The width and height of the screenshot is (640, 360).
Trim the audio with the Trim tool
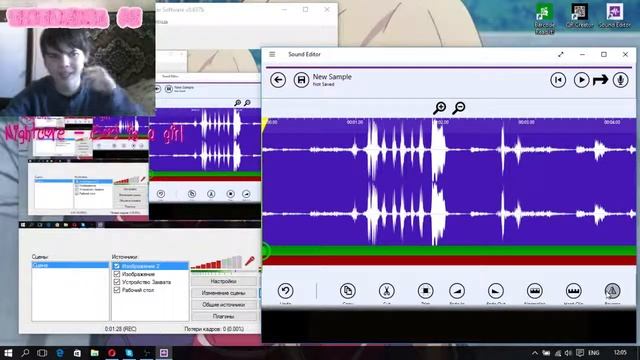(x=425, y=291)
